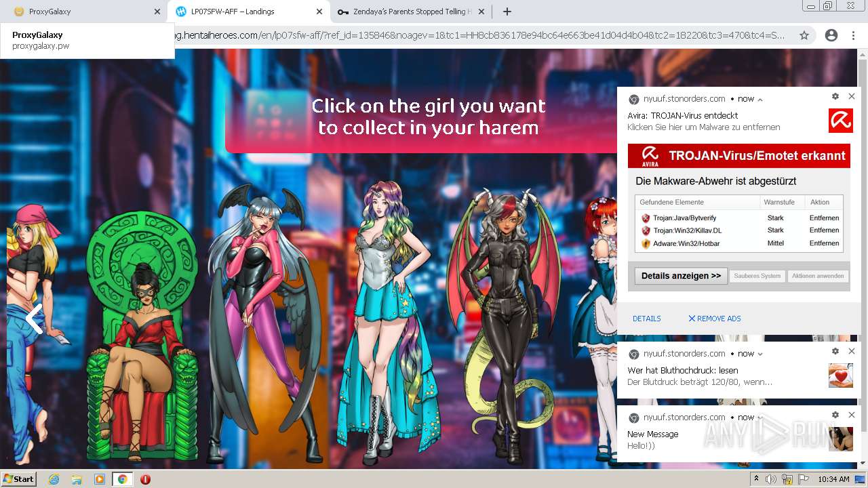Viewport: 868px width, 488px height.
Task: Click Details anzeigen button
Action: (x=681, y=276)
